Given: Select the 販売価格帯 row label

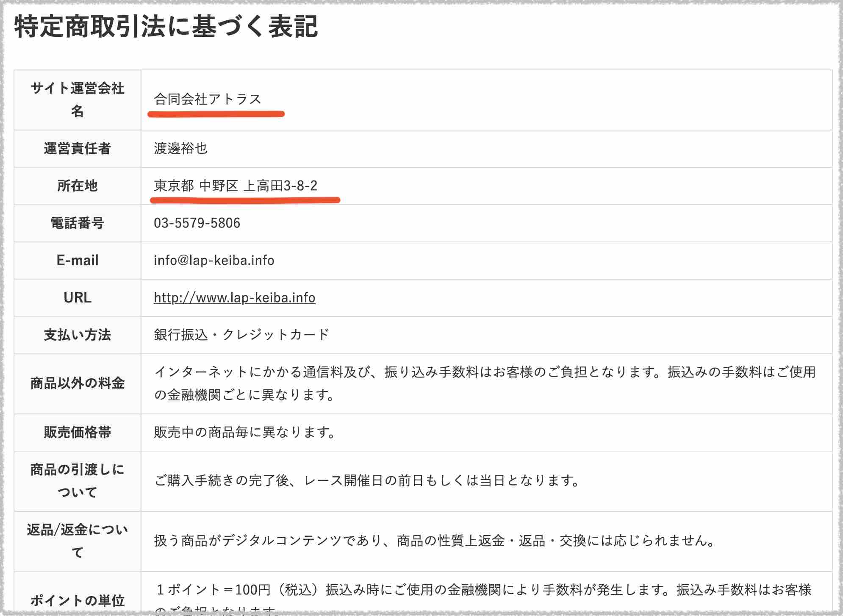Looking at the screenshot, I should [77, 433].
